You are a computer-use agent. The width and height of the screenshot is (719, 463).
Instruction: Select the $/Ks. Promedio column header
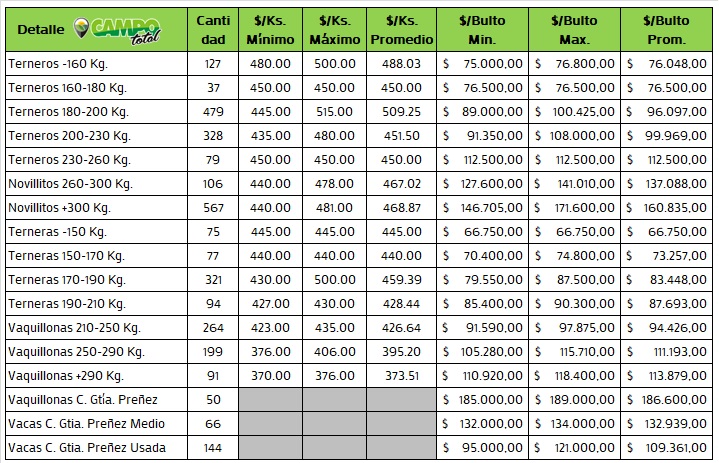(401, 30)
